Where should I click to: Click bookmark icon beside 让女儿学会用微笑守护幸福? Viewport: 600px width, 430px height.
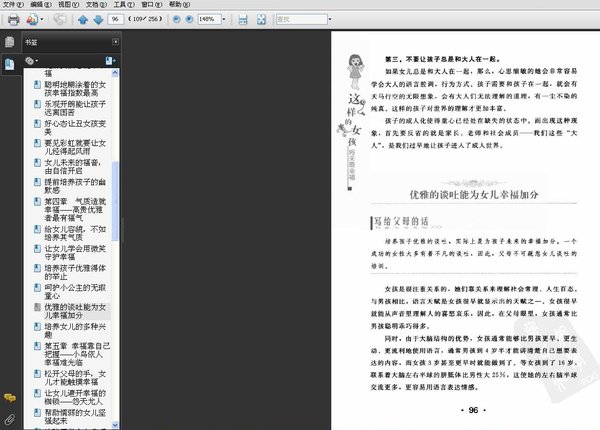(x=37, y=249)
